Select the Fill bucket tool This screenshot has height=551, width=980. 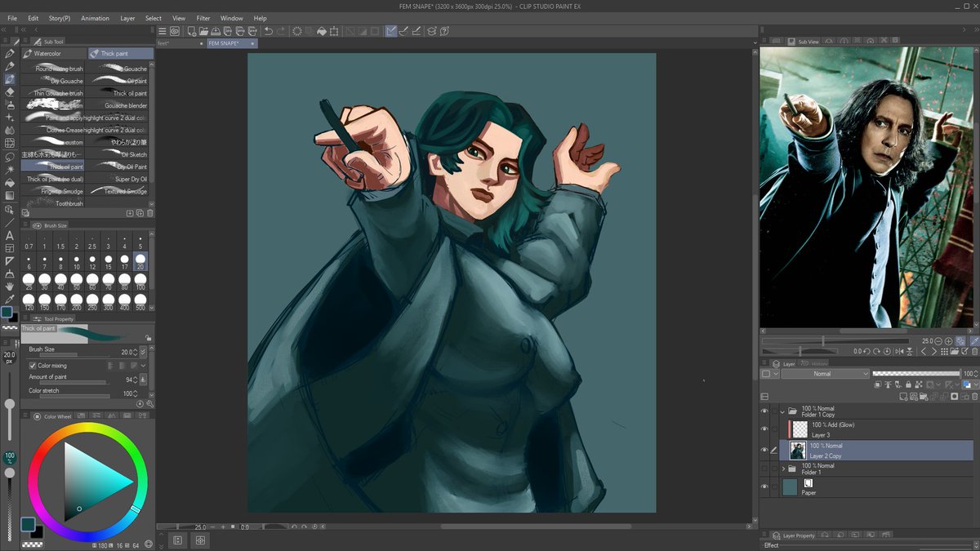9,183
